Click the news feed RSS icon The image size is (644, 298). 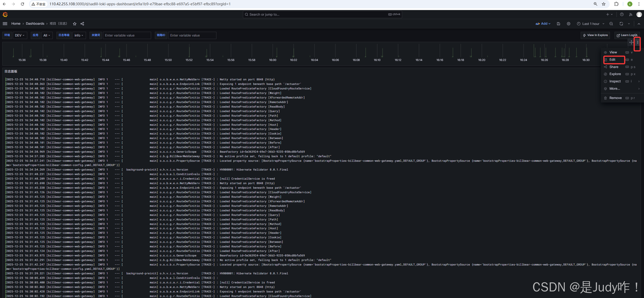631,15
